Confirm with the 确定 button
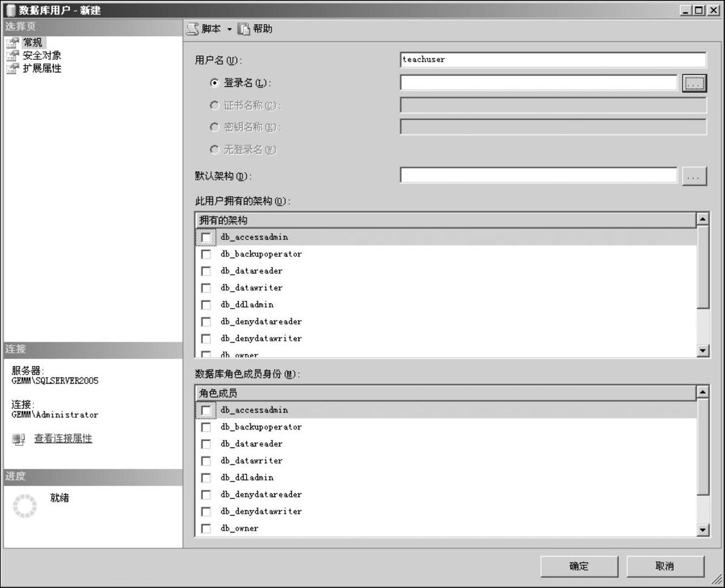This screenshot has width=725, height=588. point(579,566)
